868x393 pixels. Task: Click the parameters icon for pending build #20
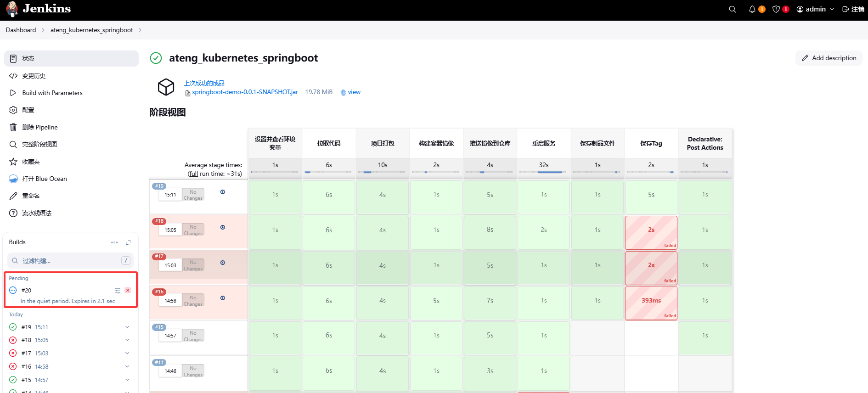click(118, 290)
